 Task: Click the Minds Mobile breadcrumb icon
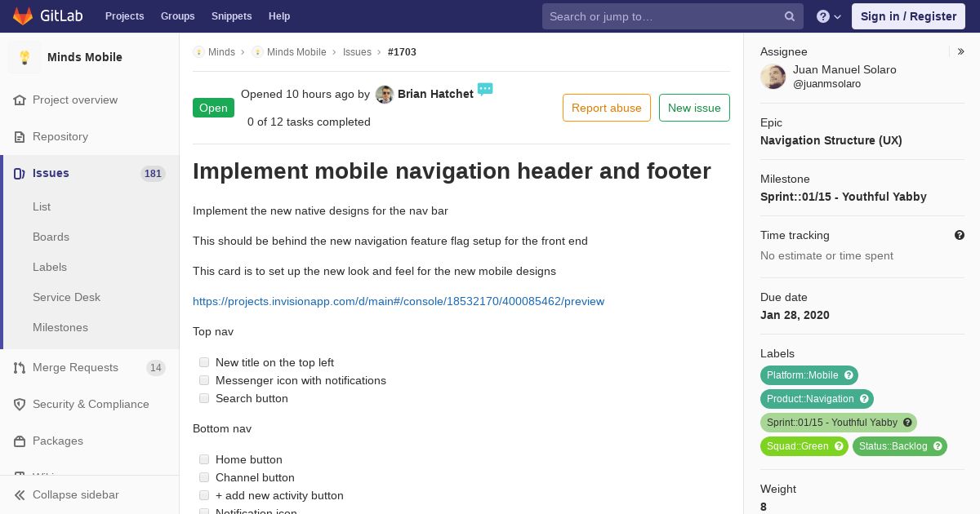[257, 51]
